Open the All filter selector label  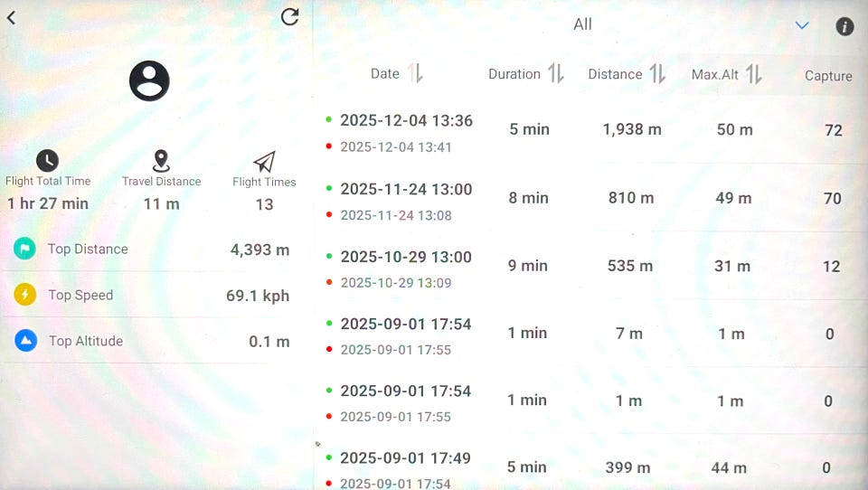pyautogui.click(x=582, y=24)
